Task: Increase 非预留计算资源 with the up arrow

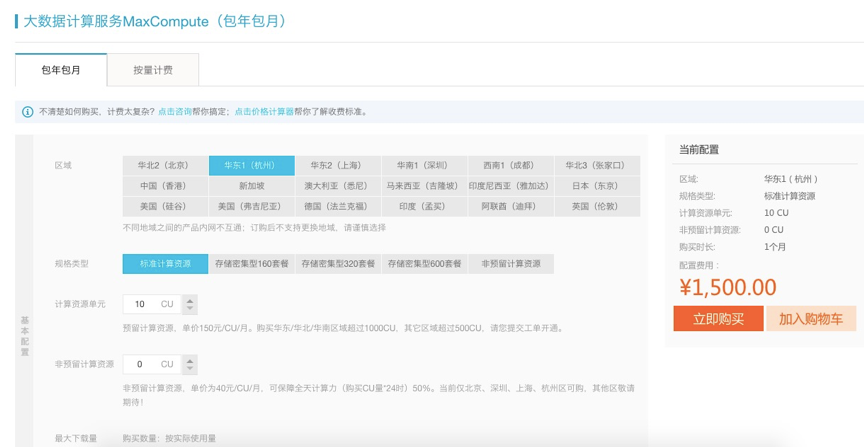Action: pyautogui.click(x=190, y=360)
